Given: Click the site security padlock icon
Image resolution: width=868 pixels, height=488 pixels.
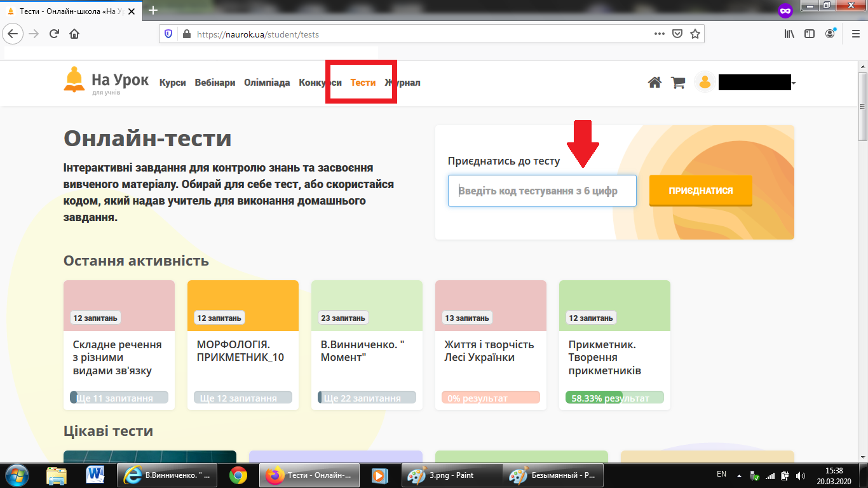Looking at the screenshot, I should [186, 34].
